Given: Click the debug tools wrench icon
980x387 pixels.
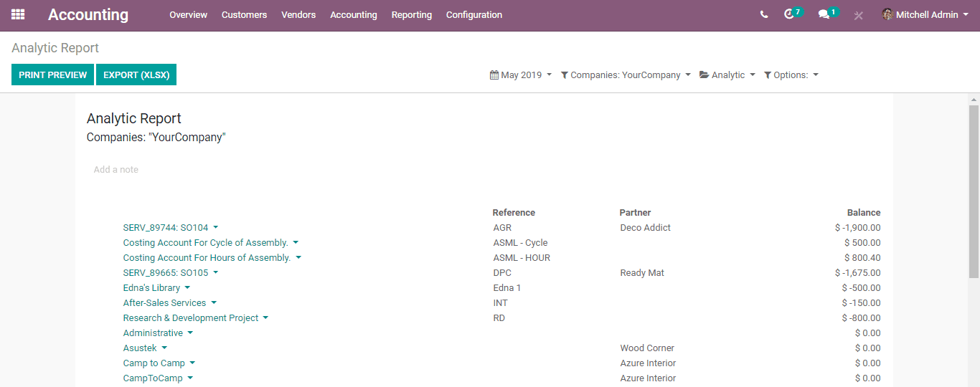Looking at the screenshot, I should 859,15.
